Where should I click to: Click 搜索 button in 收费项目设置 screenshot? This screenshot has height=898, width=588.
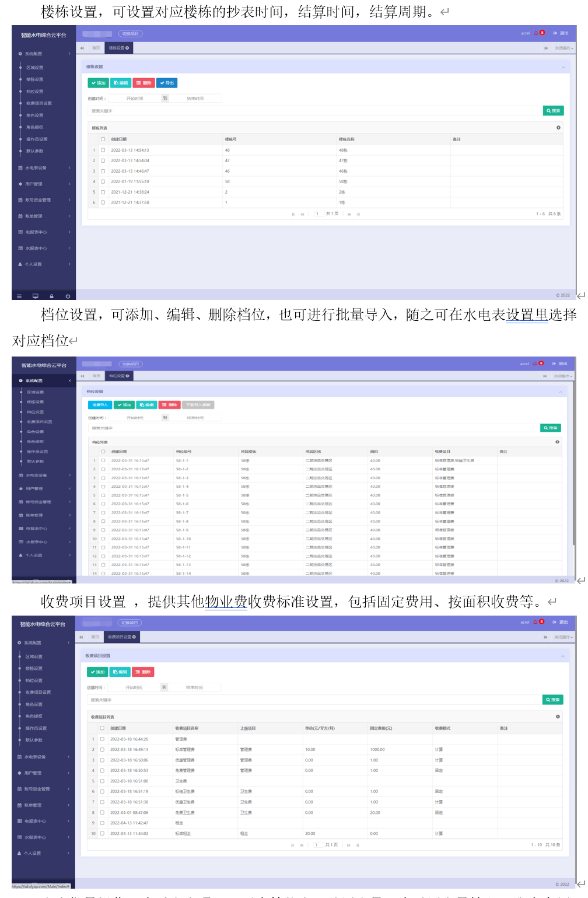point(552,700)
